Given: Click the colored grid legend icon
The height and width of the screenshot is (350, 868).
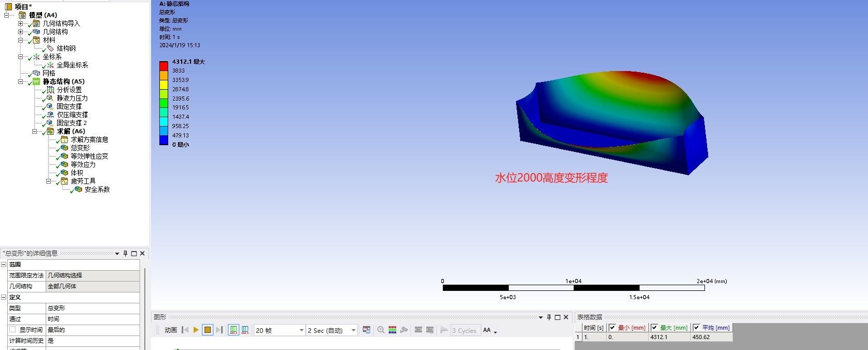Looking at the screenshot, I should (392, 330).
